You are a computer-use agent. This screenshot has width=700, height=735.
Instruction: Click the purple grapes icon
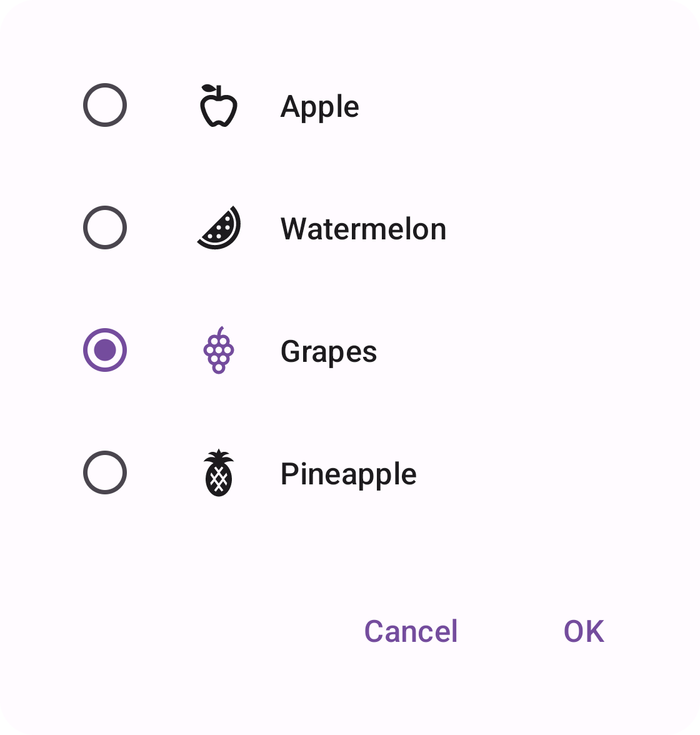pos(219,351)
